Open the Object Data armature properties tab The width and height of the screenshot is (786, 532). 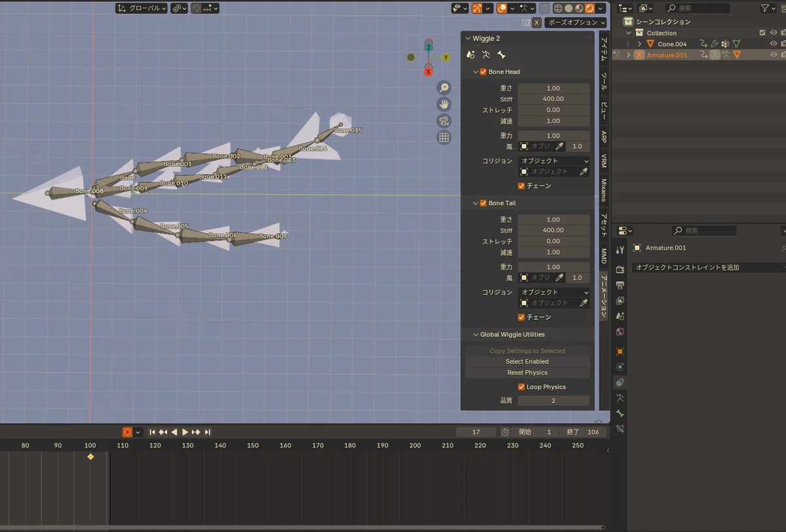point(620,398)
